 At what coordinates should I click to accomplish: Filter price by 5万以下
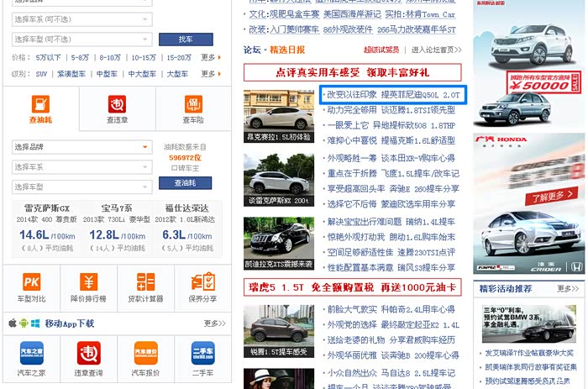click(49, 57)
